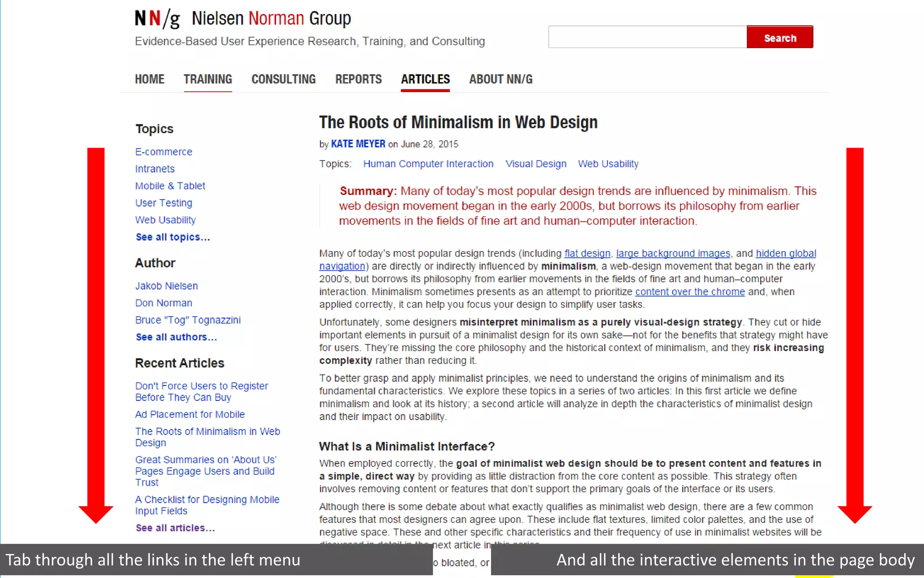Viewport: 924px width, 578px height.
Task: Open ABOUT NN/G page
Action: click(x=500, y=79)
